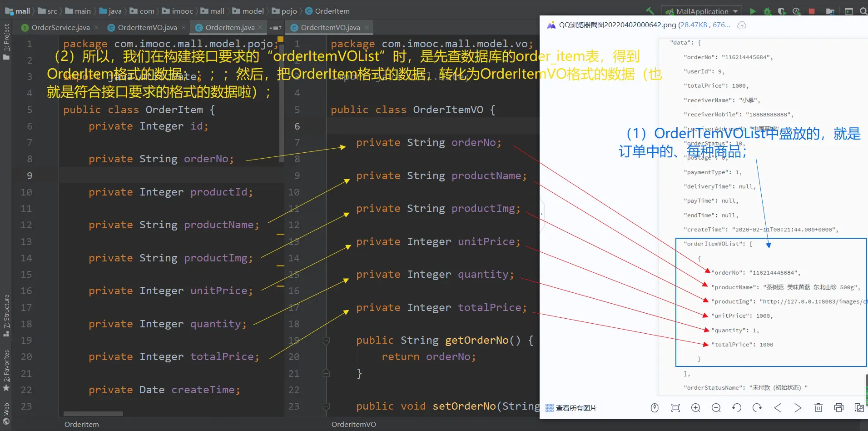Screen dimensions: 868x431
Task: Build project with the hammer icon
Action: tap(650, 11)
